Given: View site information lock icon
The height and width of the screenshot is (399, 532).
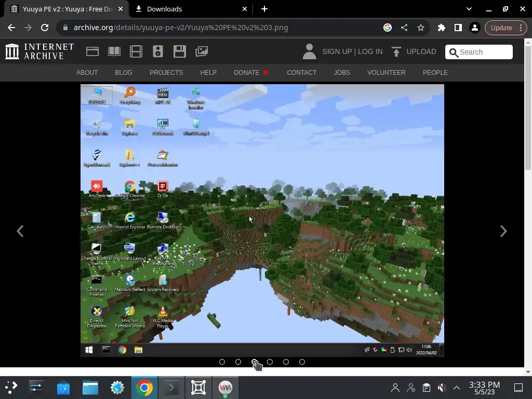Looking at the screenshot, I should click(65, 28).
